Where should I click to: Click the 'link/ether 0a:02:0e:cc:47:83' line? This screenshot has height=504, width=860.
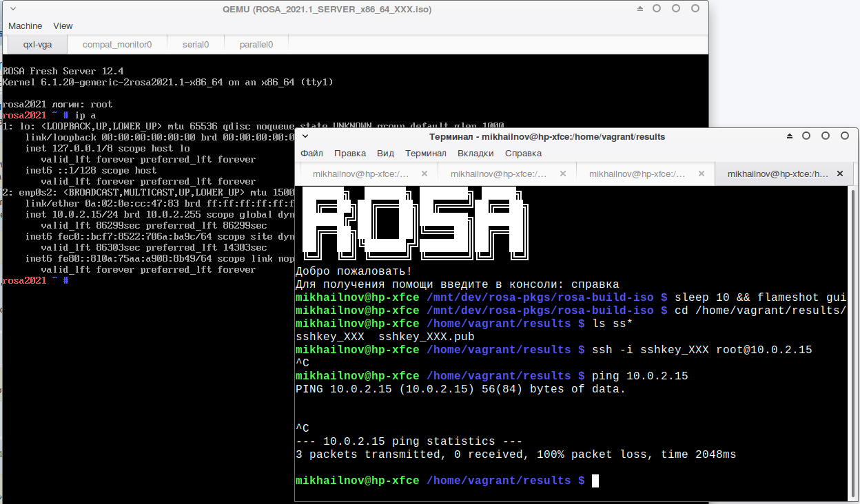tap(160, 203)
